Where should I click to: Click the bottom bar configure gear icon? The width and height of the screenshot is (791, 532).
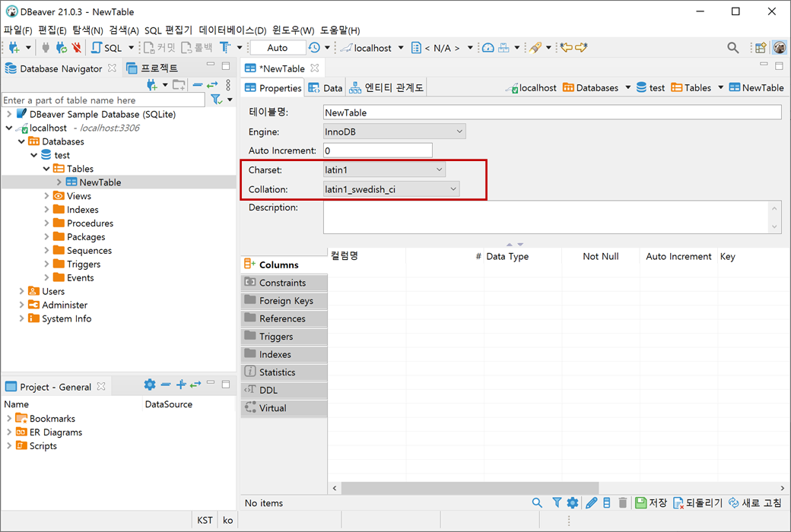[573, 503]
